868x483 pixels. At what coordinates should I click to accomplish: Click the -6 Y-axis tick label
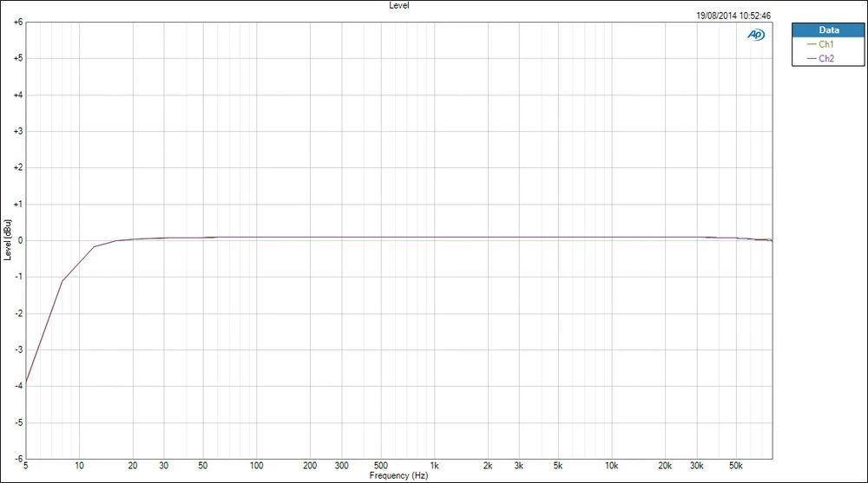point(19,459)
